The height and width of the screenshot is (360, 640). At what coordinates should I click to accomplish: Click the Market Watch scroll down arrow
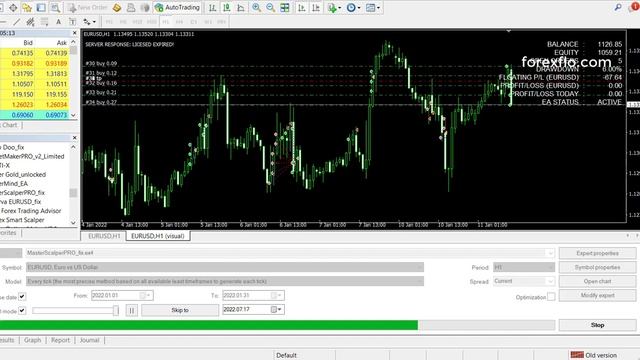pyautogui.click(x=73, y=115)
